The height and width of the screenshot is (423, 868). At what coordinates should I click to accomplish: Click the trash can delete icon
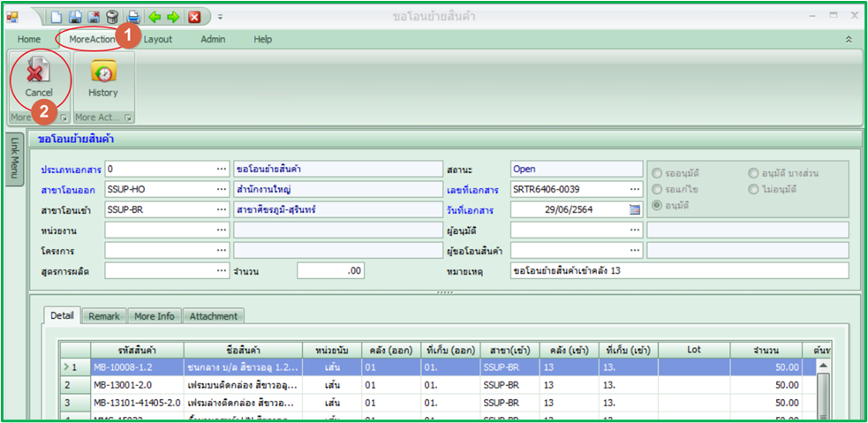pos(112,17)
